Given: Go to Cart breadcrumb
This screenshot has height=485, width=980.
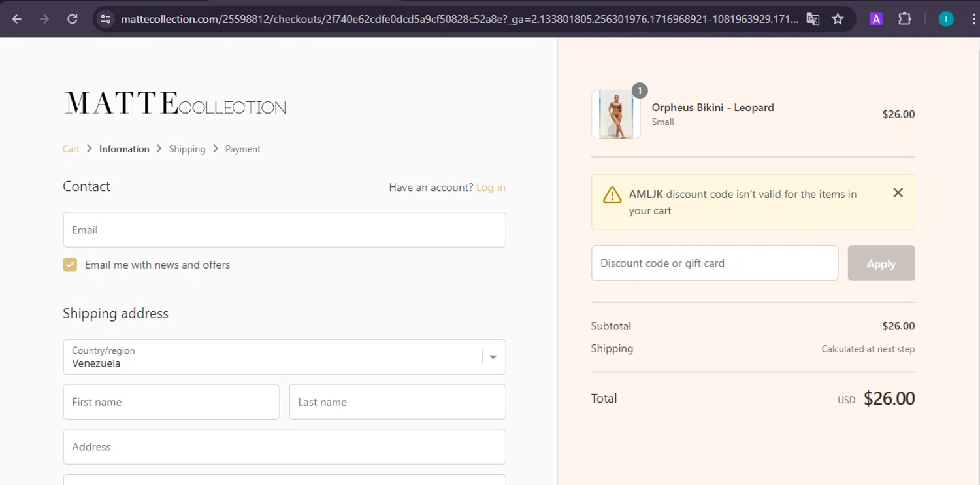Looking at the screenshot, I should pyautogui.click(x=71, y=149).
